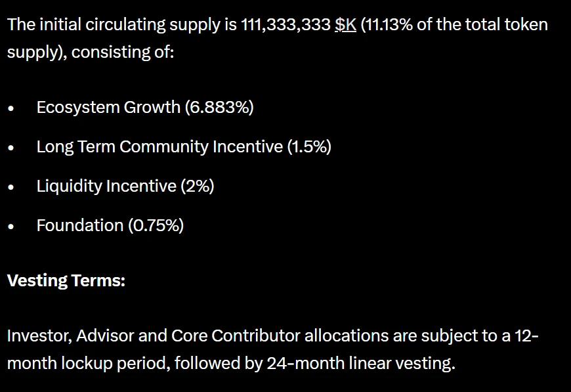Click the bullet before Foundation
Screen dimensions: 571x392
(11, 227)
